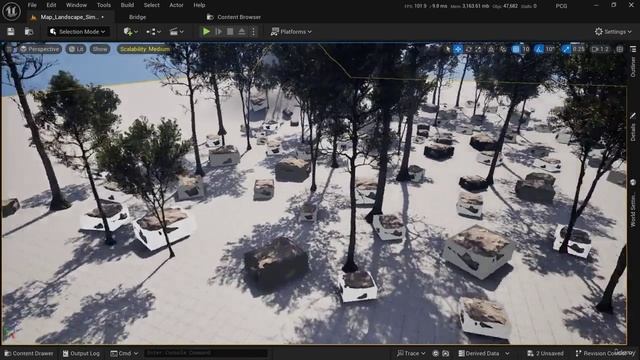Open the Outliner side panel tab
The image size is (640, 360).
(633, 62)
